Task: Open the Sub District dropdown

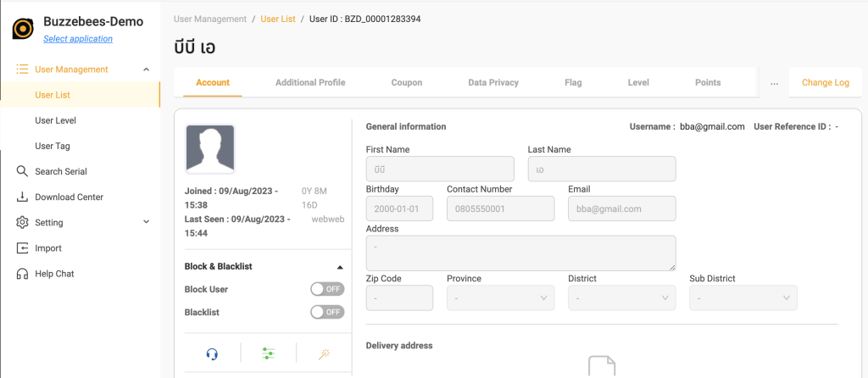Action: tap(743, 298)
